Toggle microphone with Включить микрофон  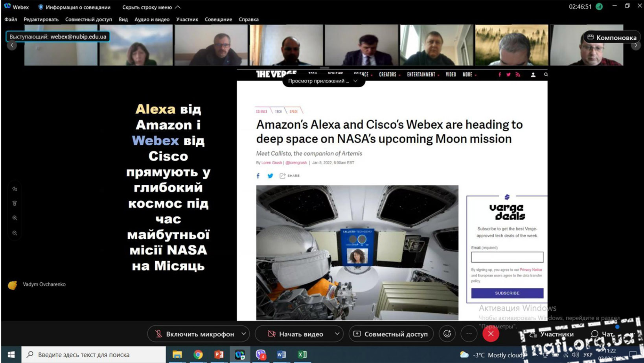tap(194, 334)
